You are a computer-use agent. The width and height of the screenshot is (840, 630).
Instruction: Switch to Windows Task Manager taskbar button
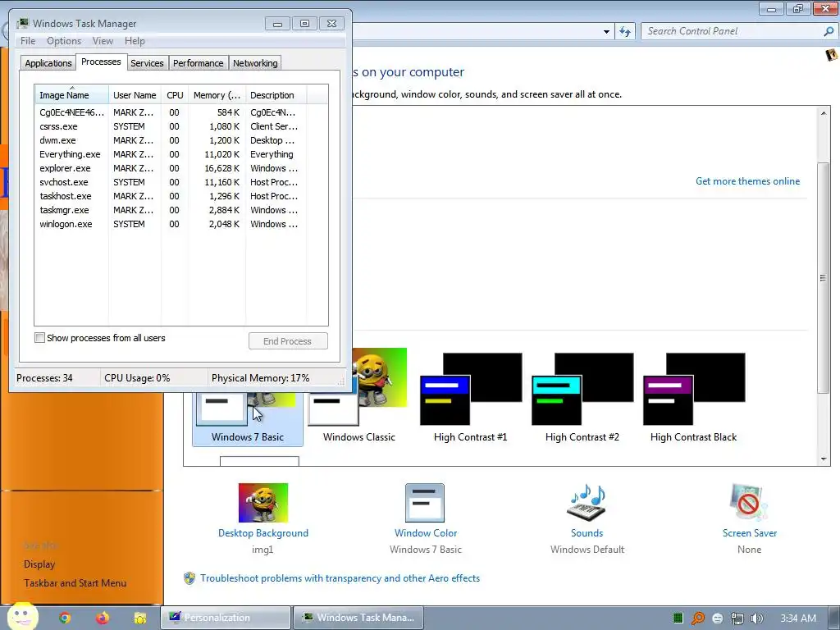point(358,618)
